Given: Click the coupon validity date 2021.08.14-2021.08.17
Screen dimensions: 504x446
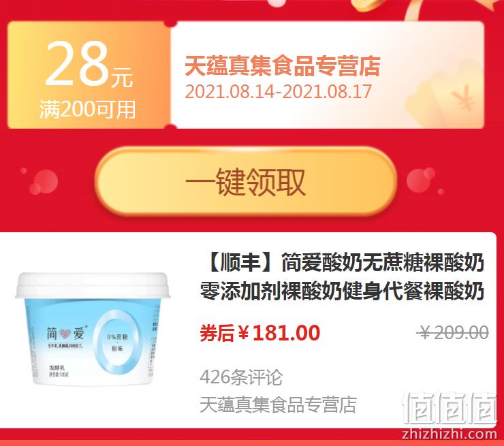Looking at the screenshot, I should pos(279,91).
